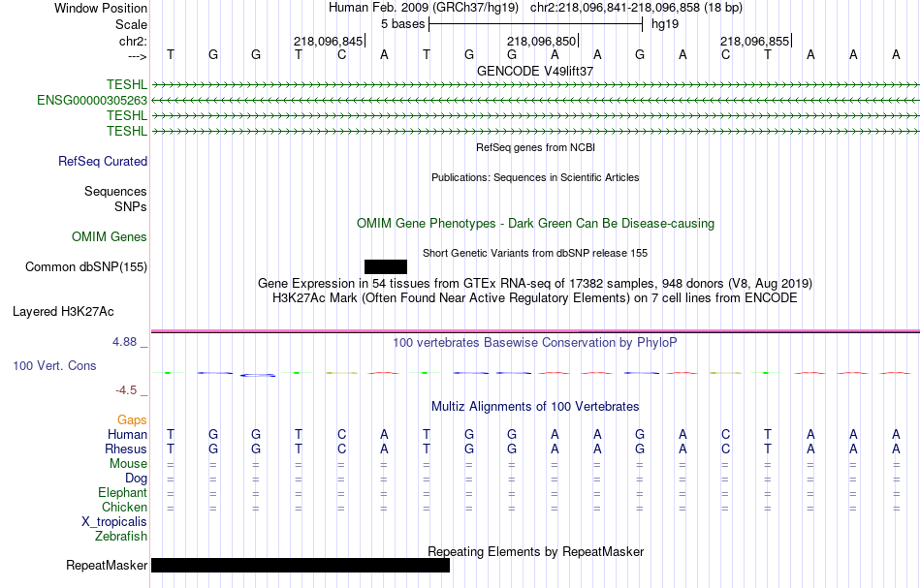Open Multiz Alignments of 100 Vertebrates title
Image resolution: width=921 pixels, height=588 pixels.
[535, 407]
